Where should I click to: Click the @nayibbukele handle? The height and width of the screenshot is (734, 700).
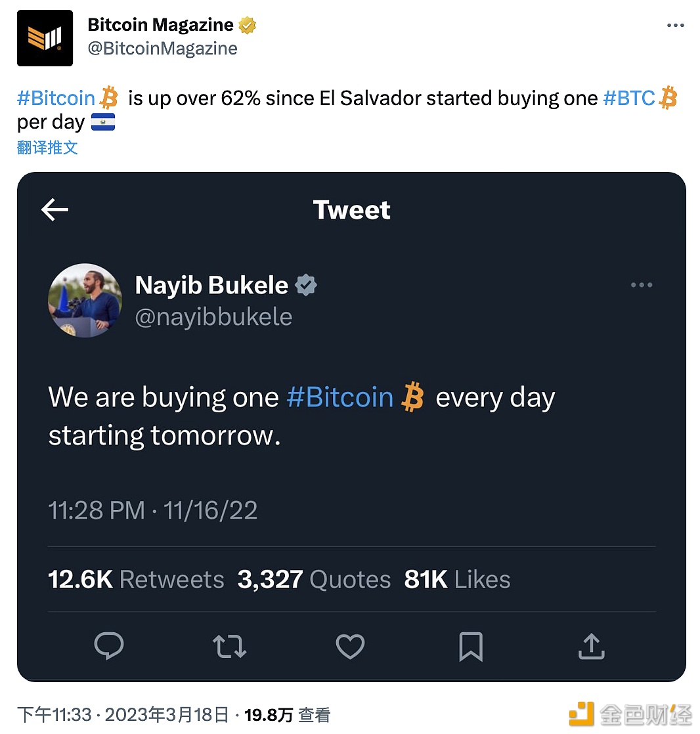click(213, 317)
